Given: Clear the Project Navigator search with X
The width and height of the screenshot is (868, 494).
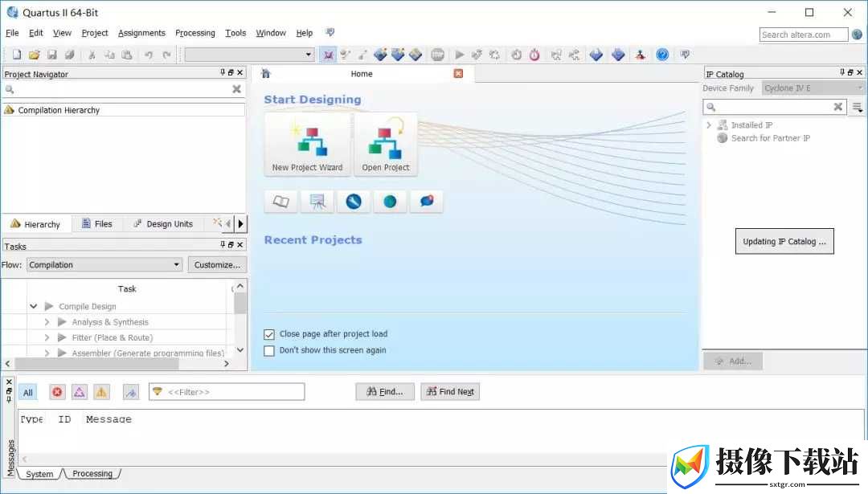Looking at the screenshot, I should [x=236, y=89].
